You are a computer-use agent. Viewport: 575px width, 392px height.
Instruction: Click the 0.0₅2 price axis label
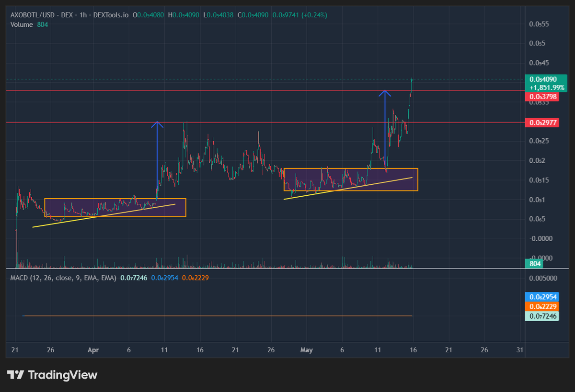(x=537, y=160)
